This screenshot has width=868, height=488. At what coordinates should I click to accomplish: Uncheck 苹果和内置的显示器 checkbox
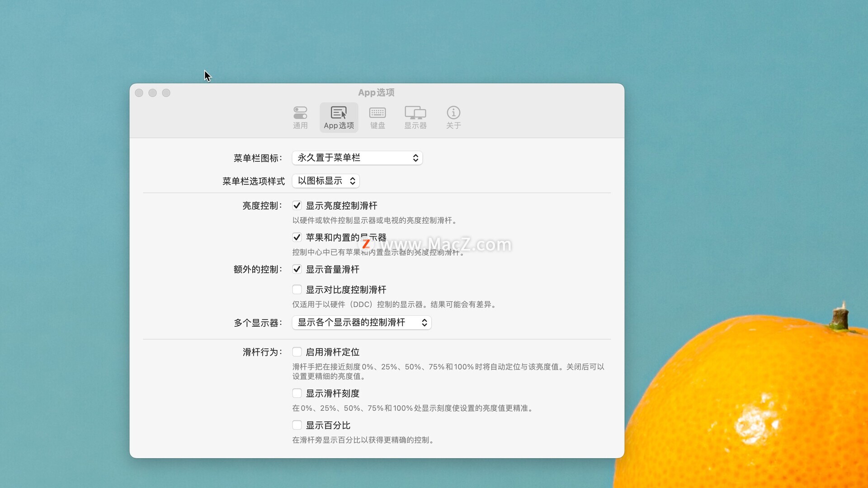(x=297, y=237)
